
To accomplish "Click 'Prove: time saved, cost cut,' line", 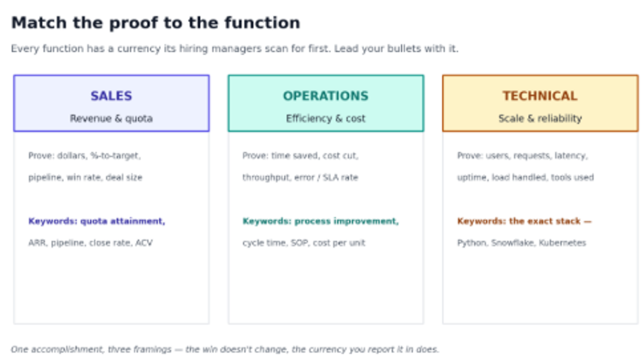I will tap(300, 156).
